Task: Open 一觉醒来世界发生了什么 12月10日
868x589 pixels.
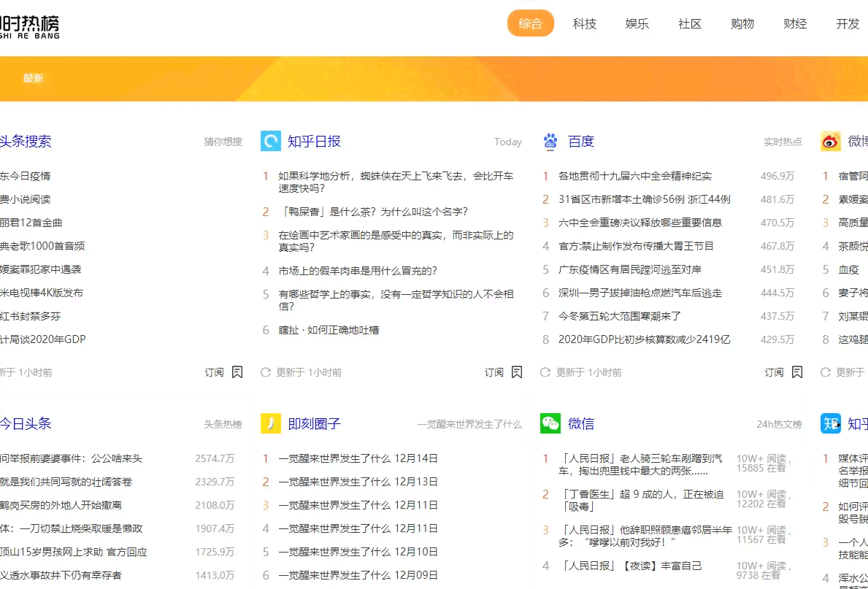Action: (358, 552)
